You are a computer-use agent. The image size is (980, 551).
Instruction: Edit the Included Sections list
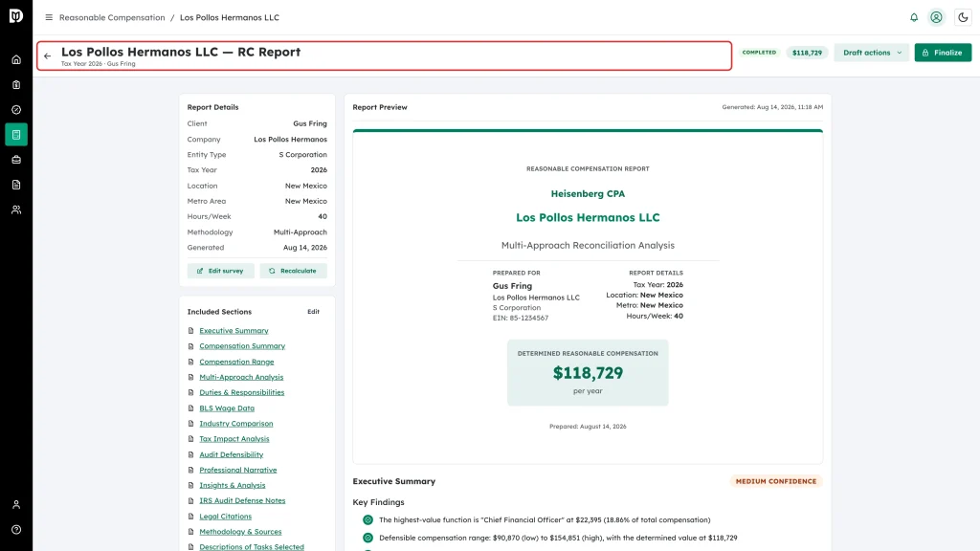(x=313, y=312)
